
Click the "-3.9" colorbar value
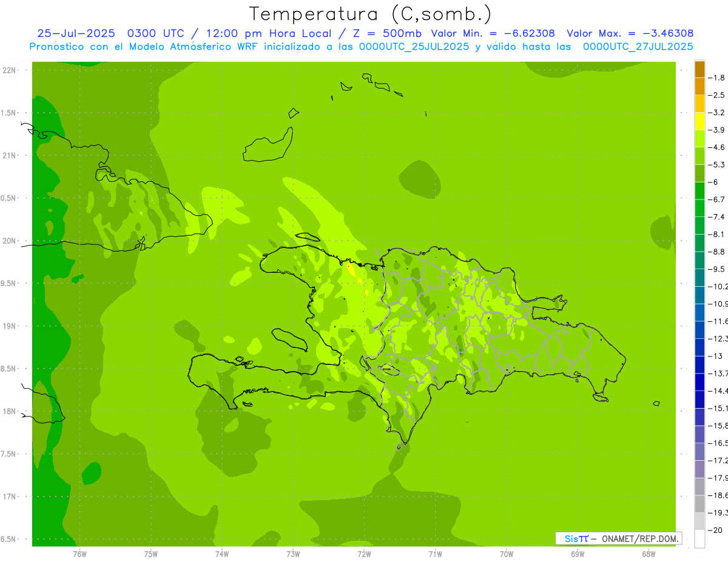[716, 130]
